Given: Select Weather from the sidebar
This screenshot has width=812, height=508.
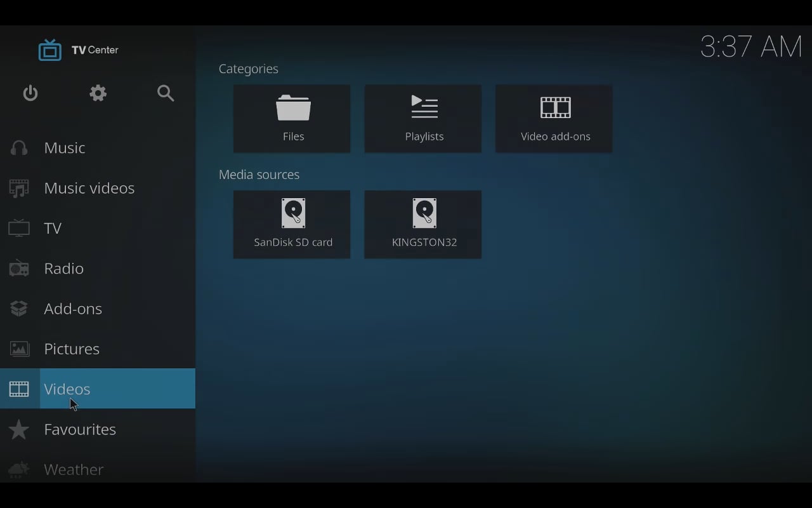Looking at the screenshot, I should point(74,469).
